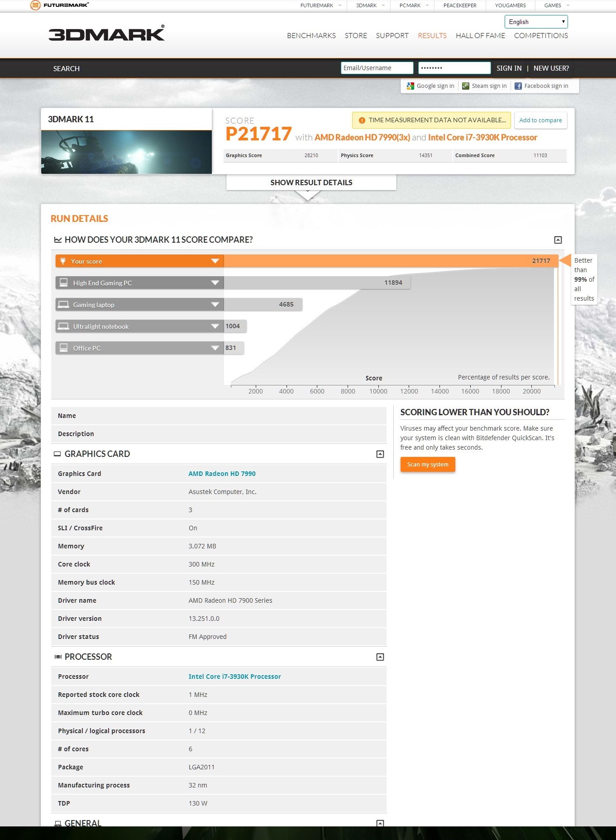Expand the High End Gaming PC dropdown arrow
Screen dimensions: 616x840
[215, 283]
